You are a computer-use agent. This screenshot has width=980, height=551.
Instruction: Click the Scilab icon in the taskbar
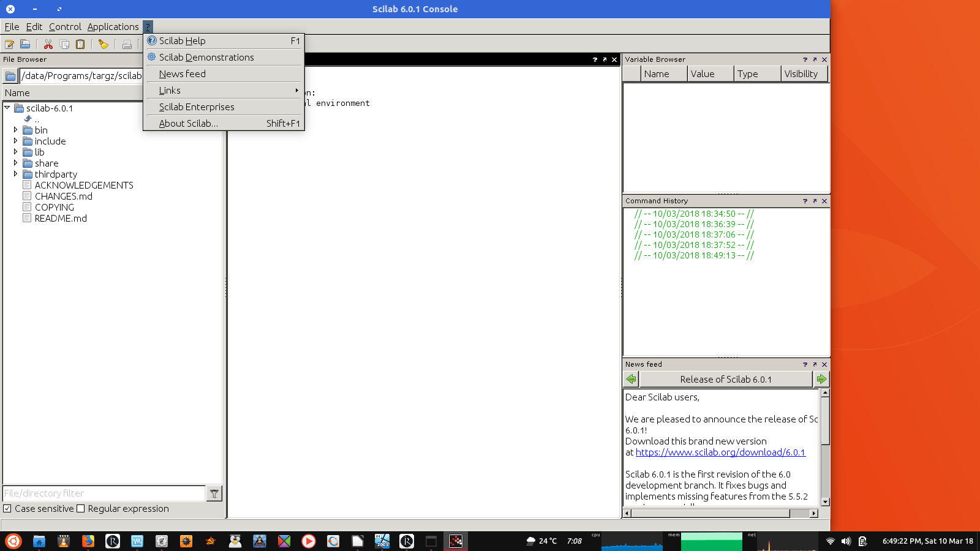point(456,541)
